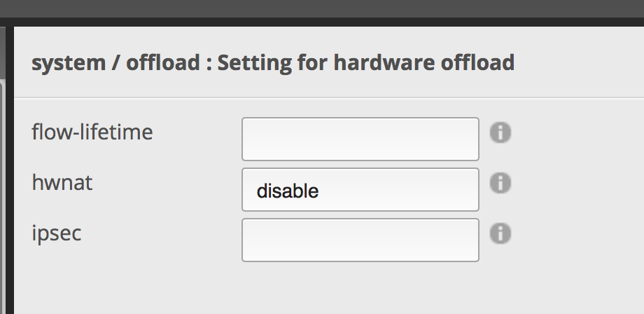Click the hwnat field showing disable
Viewport: 644px width, 314px height.
(360, 189)
